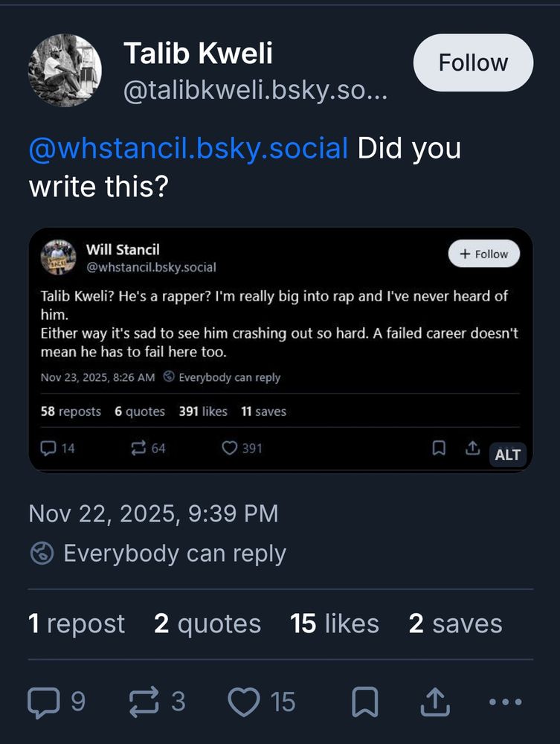Open the three-dot more options menu

click(505, 702)
